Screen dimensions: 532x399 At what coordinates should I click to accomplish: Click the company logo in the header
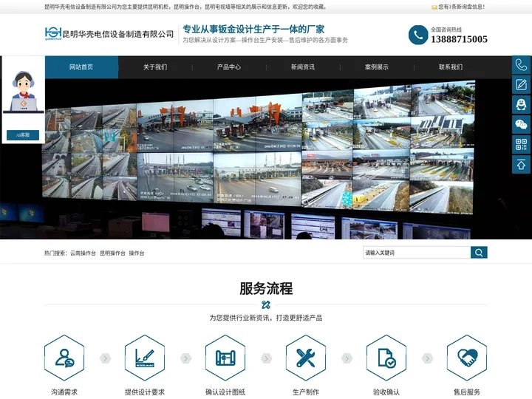109,34
